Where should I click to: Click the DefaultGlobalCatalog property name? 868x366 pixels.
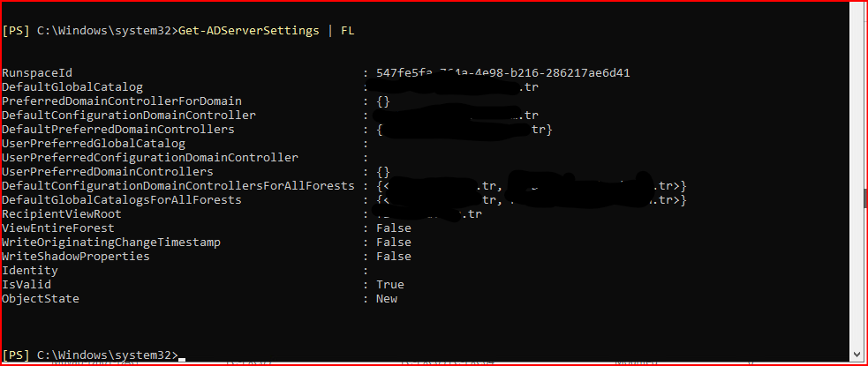point(72,87)
